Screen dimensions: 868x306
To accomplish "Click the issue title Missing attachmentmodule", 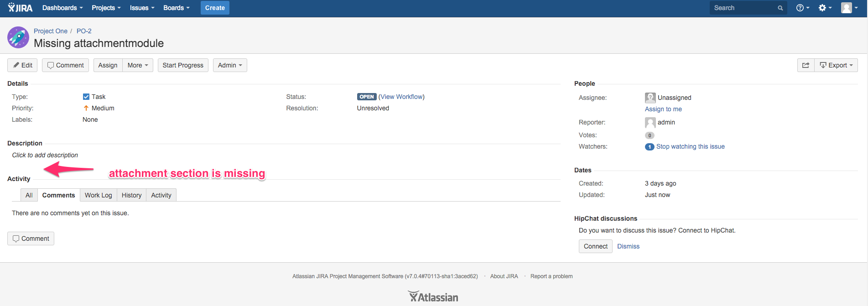I will 99,43.
